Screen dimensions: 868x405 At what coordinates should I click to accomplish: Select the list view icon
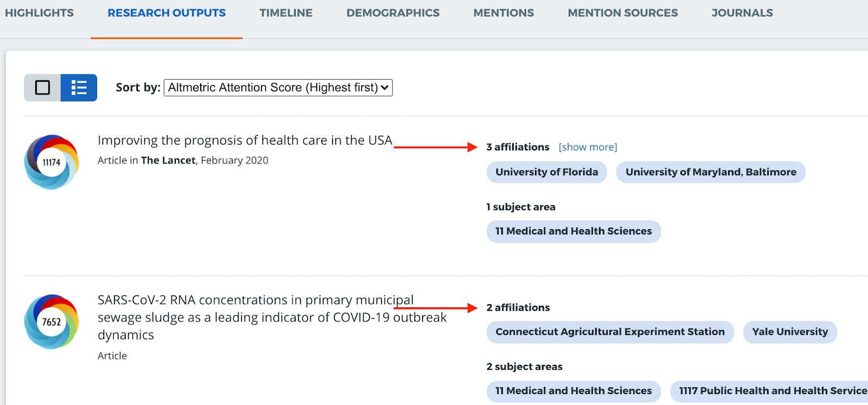pyautogui.click(x=79, y=87)
